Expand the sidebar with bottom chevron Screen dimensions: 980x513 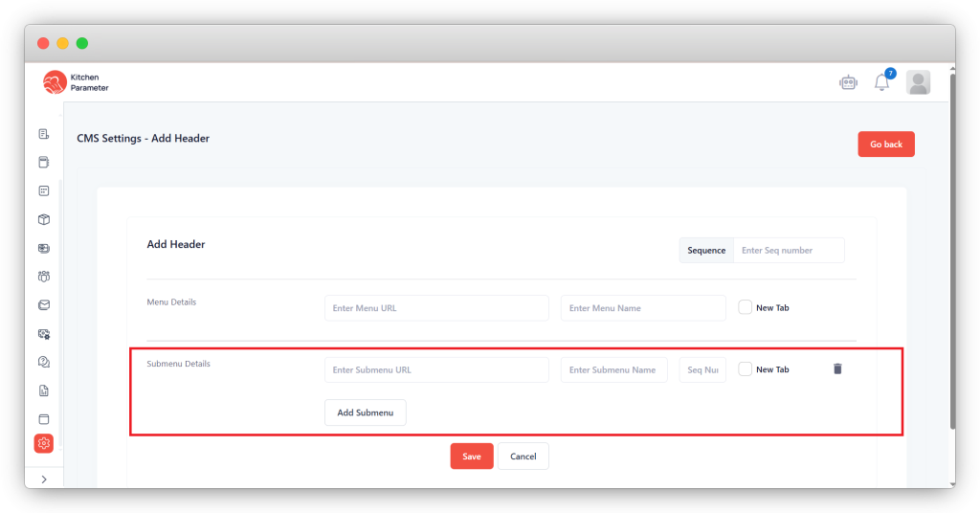43,479
